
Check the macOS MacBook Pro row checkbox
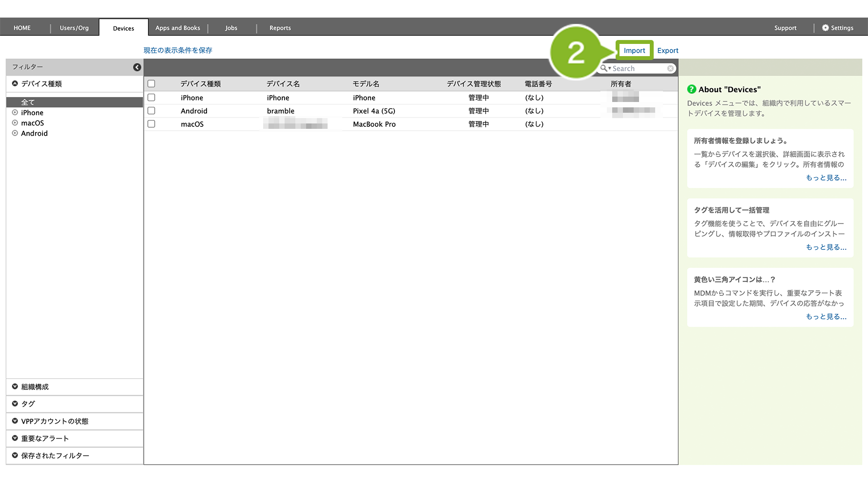151,124
